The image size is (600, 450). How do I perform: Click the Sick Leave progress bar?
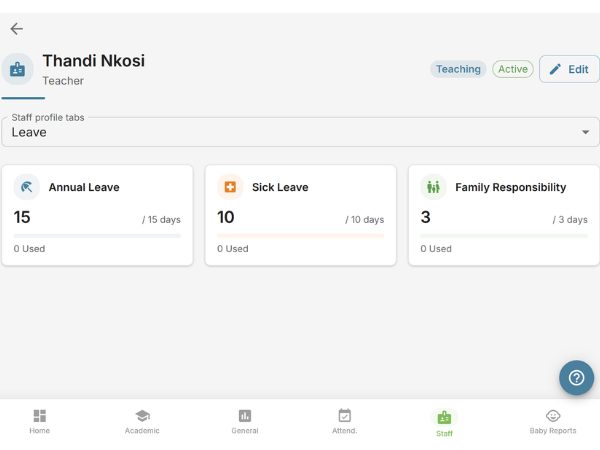(300, 236)
